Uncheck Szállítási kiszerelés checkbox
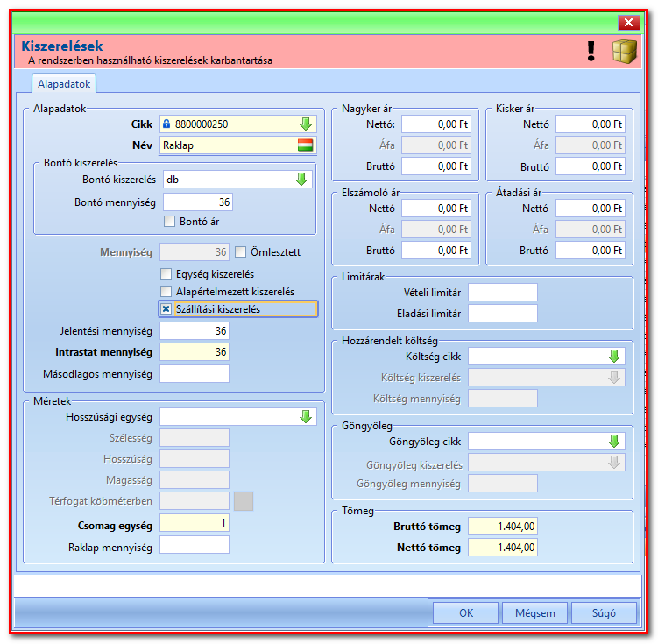The height and width of the screenshot is (644, 658). tap(166, 308)
